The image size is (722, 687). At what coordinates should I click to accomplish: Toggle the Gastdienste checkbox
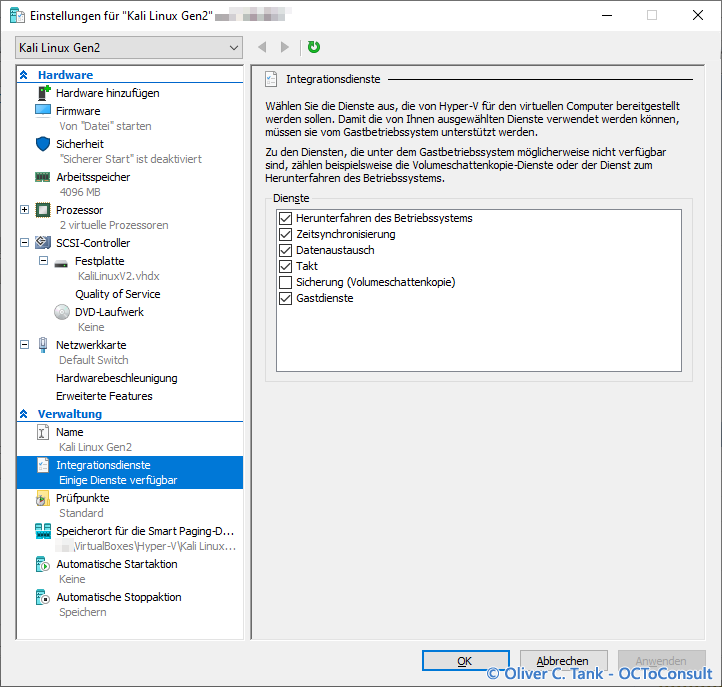(285, 298)
